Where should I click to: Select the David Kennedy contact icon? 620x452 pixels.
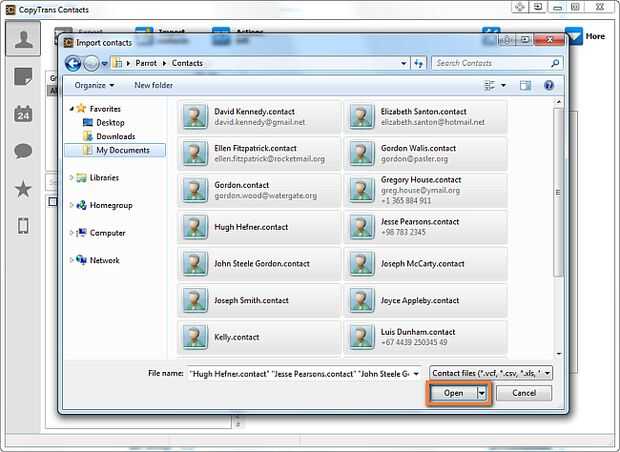click(195, 117)
